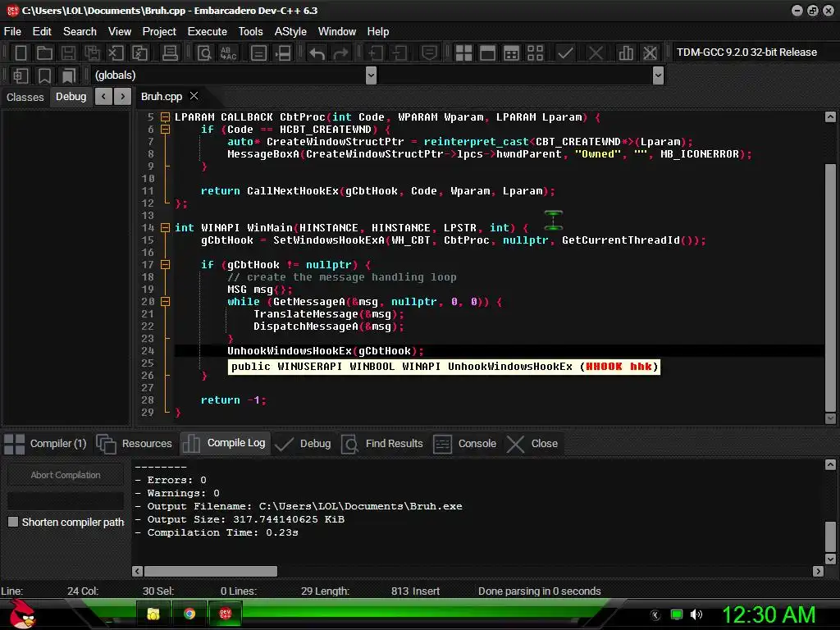Click the Compile and Run toolbar icon
The height and width of the screenshot is (630, 840).
512,52
